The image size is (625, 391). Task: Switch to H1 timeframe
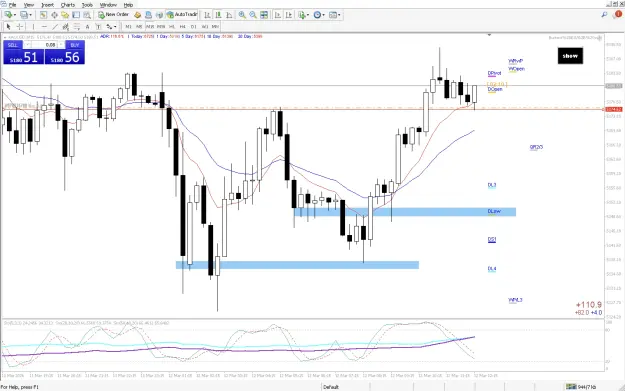pos(172,27)
